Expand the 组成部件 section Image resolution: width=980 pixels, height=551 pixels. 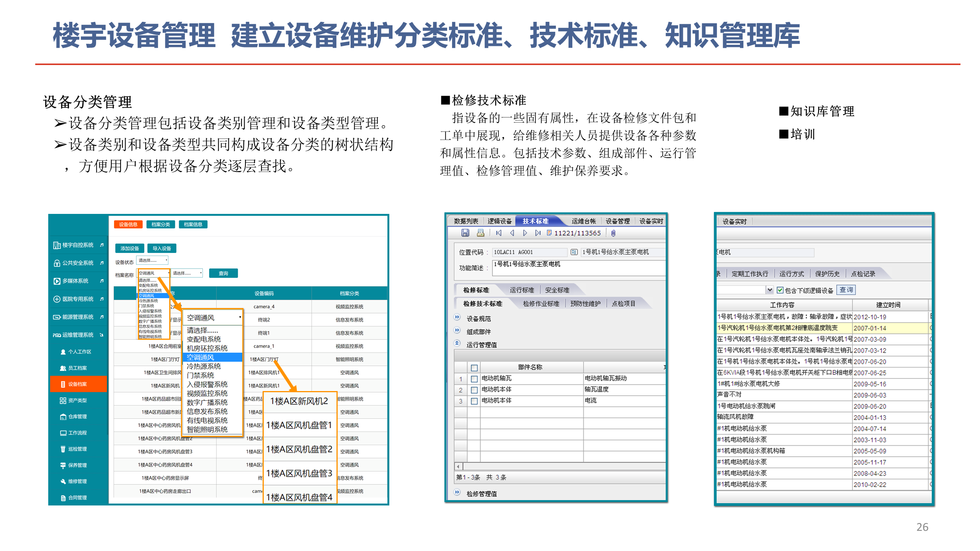[x=457, y=330]
